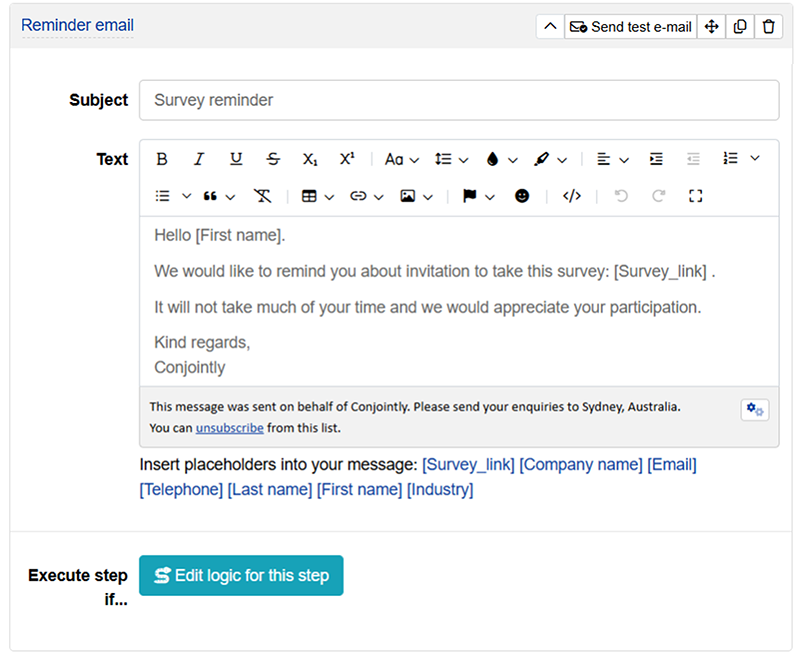Open the emoji picker
Screen dimensions: 800x656
[x=522, y=197]
